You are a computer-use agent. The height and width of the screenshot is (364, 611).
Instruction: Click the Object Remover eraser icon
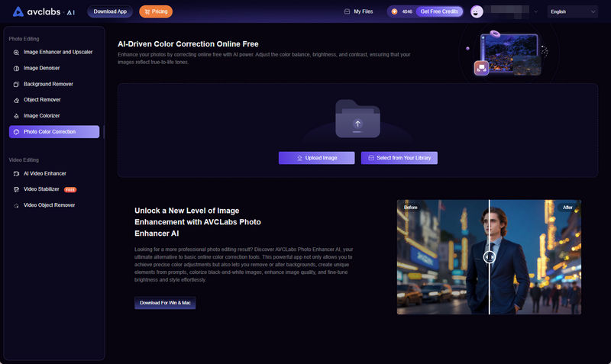(16, 100)
